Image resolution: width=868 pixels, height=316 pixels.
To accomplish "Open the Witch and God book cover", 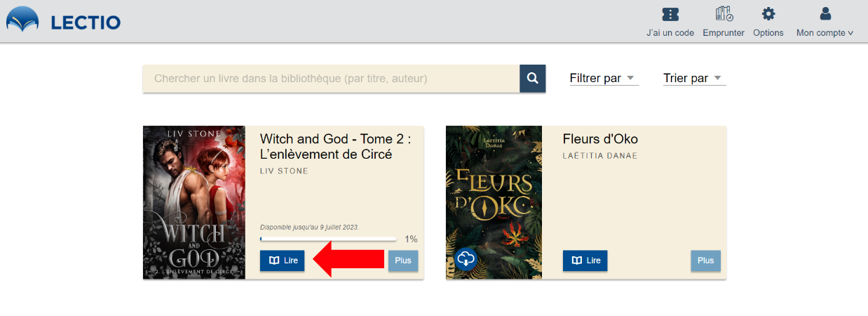I will 194,202.
